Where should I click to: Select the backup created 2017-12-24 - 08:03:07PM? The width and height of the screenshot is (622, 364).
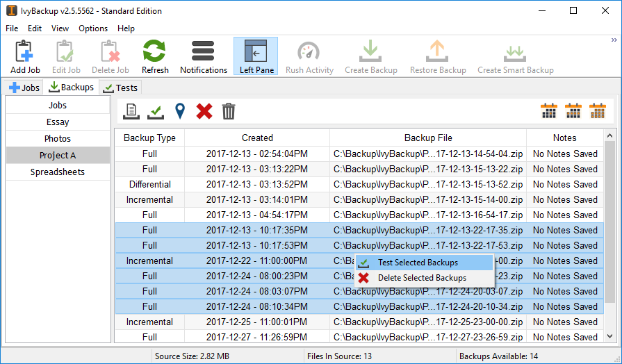point(359,292)
